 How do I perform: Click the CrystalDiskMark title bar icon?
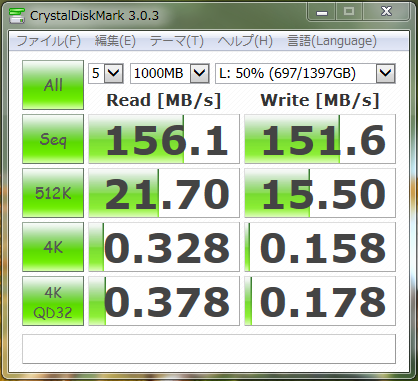(17, 15)
